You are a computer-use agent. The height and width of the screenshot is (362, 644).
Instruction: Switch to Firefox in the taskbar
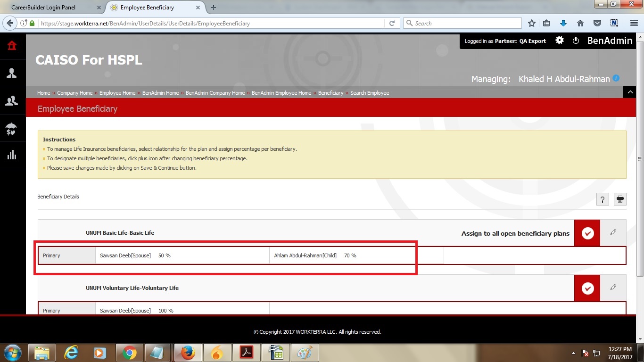188,353
